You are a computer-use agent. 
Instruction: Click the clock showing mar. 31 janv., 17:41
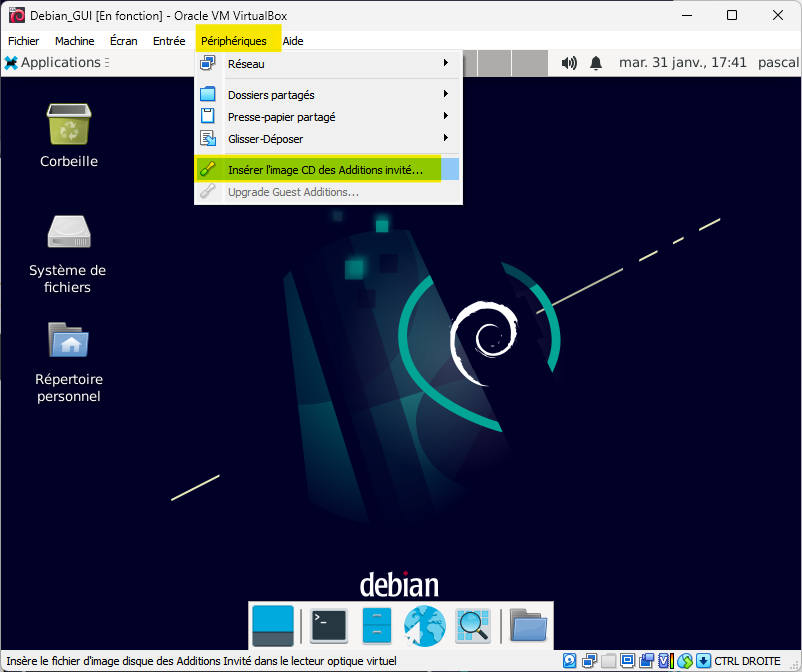[683, 62]
